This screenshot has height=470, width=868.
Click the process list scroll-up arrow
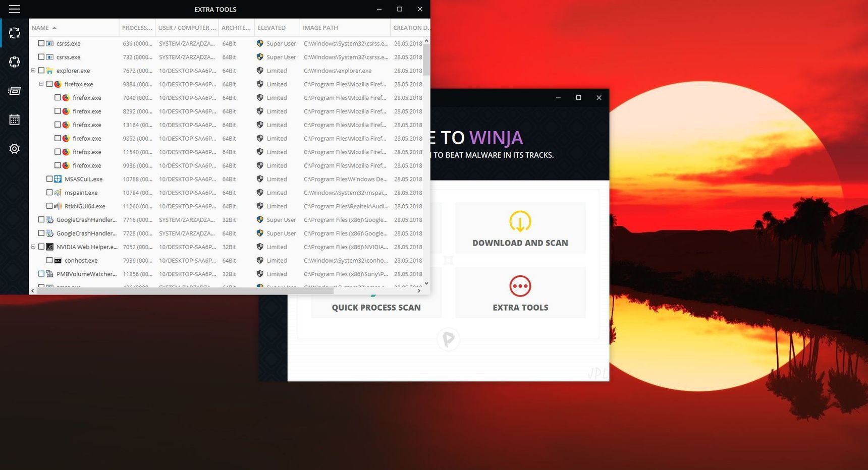(426, 40)
